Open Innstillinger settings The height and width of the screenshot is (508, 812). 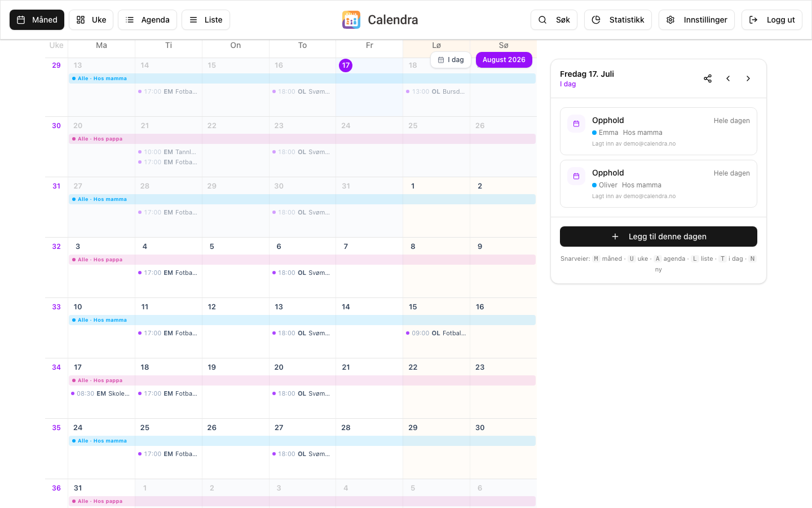tap(696, 20)
